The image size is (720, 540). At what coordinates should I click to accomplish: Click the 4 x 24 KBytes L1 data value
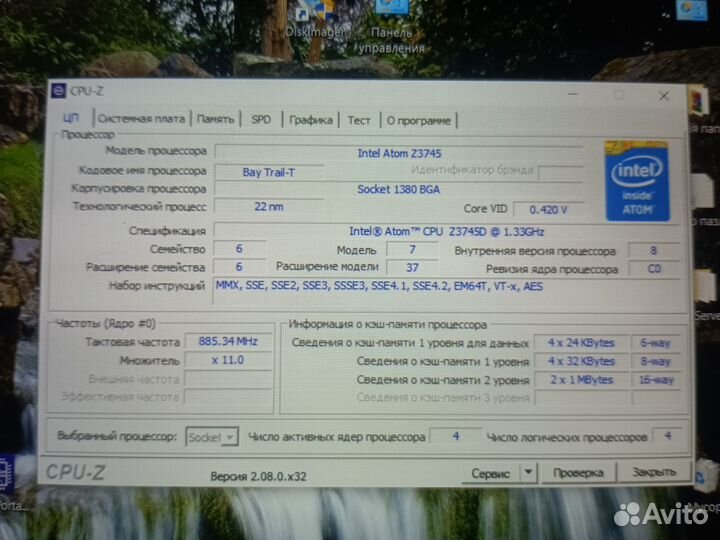[x=581, y=343]
